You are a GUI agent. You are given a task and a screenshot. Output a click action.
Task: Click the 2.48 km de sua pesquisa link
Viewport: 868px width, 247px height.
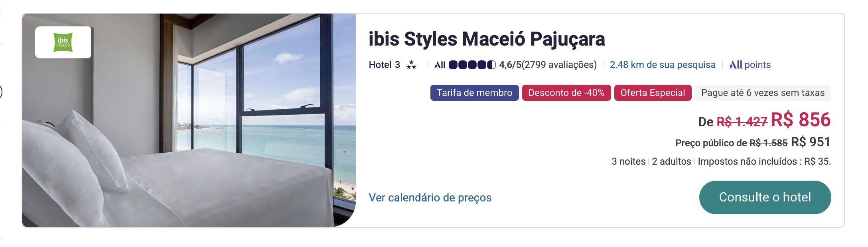[x=663, y=65]
